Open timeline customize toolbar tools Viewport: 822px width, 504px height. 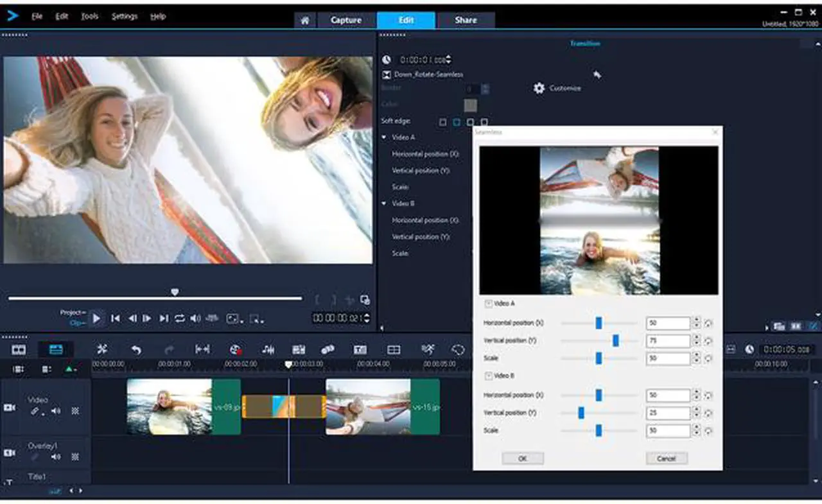(101, 349)
